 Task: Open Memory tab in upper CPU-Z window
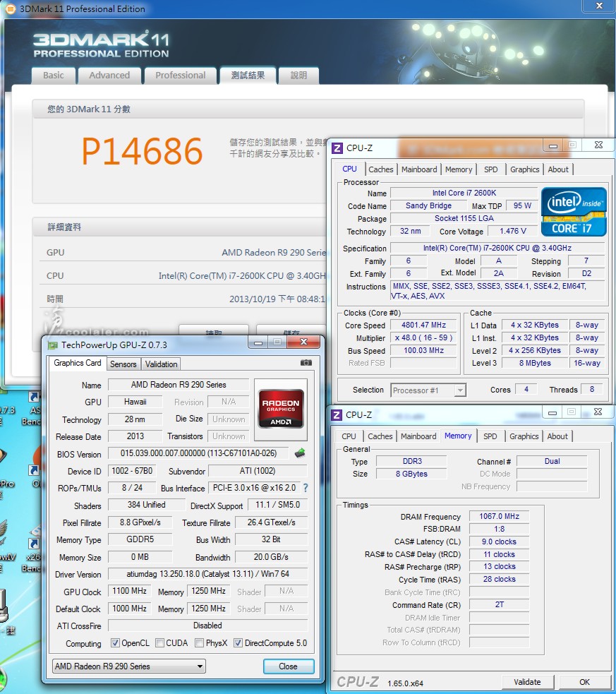tap(459, 169)
